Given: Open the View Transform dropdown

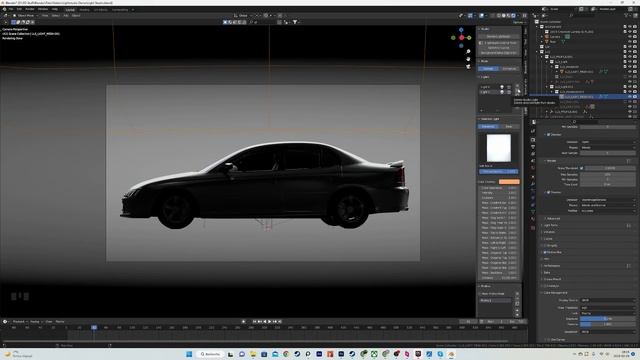Looking at the screenshot, I should (x=608, y=308).
